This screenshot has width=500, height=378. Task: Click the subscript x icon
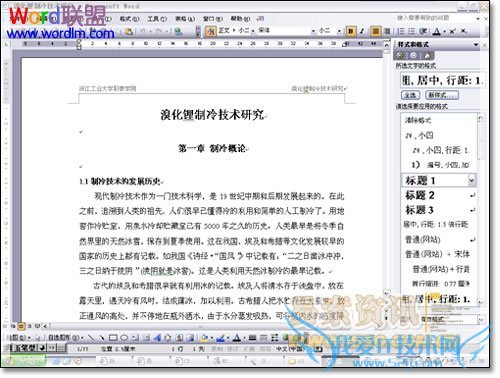464,31
